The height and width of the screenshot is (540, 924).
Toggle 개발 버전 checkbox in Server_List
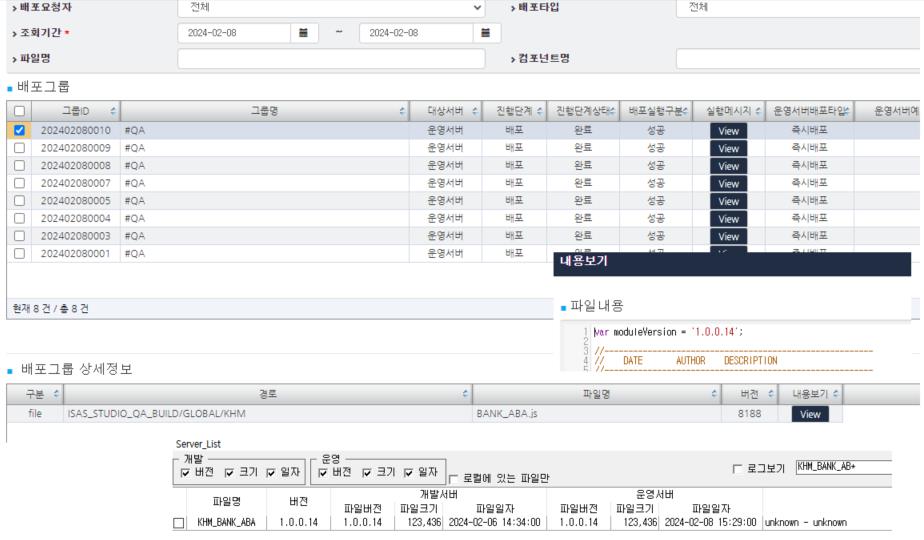tap(185, 473)
